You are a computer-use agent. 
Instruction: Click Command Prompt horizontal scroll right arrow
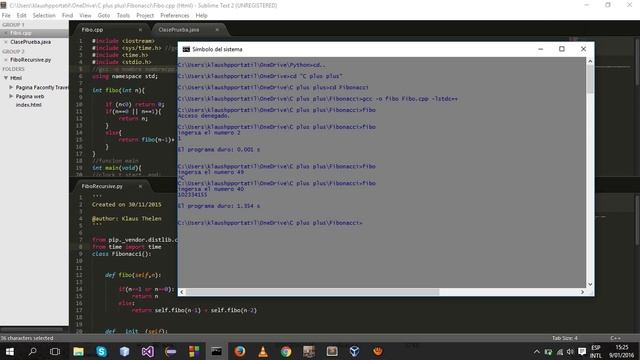582,292
